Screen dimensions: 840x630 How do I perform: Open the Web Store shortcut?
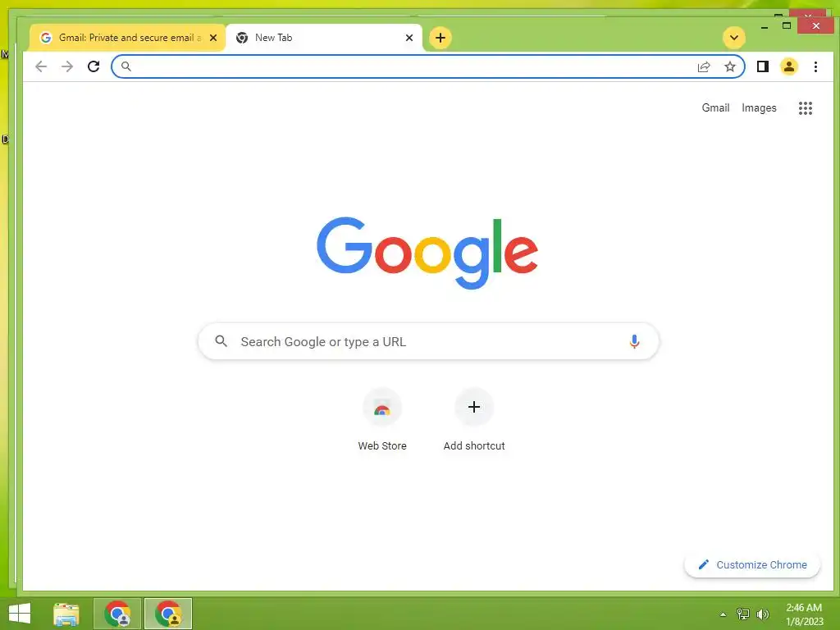point(382,420)
